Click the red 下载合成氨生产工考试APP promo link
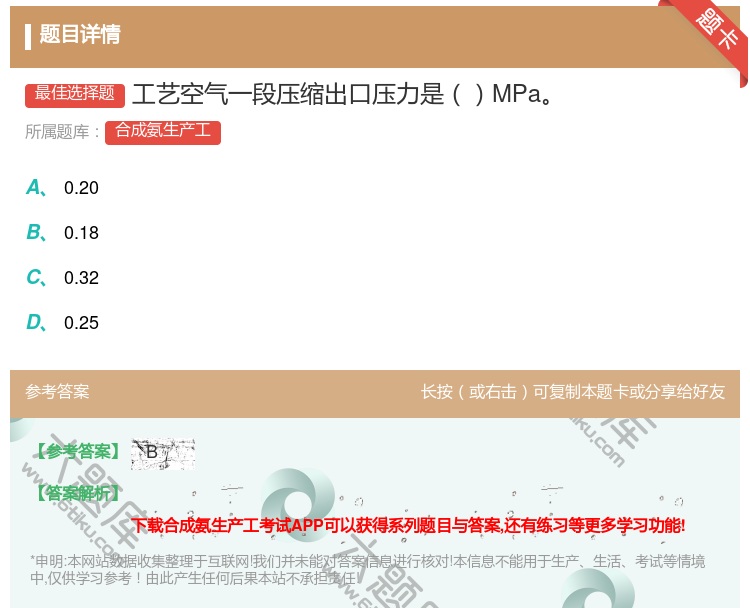Viewport: 750px width, 608px height. 408,525
